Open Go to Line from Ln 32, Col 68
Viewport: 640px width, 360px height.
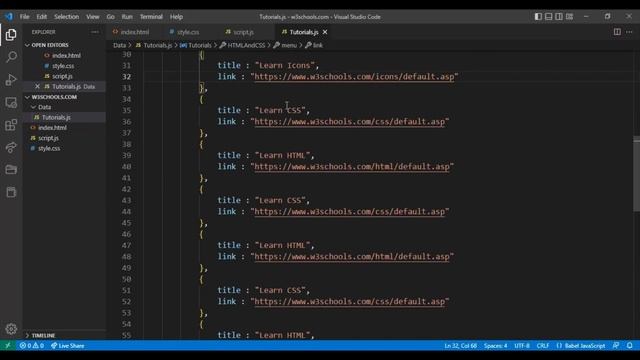460,346
